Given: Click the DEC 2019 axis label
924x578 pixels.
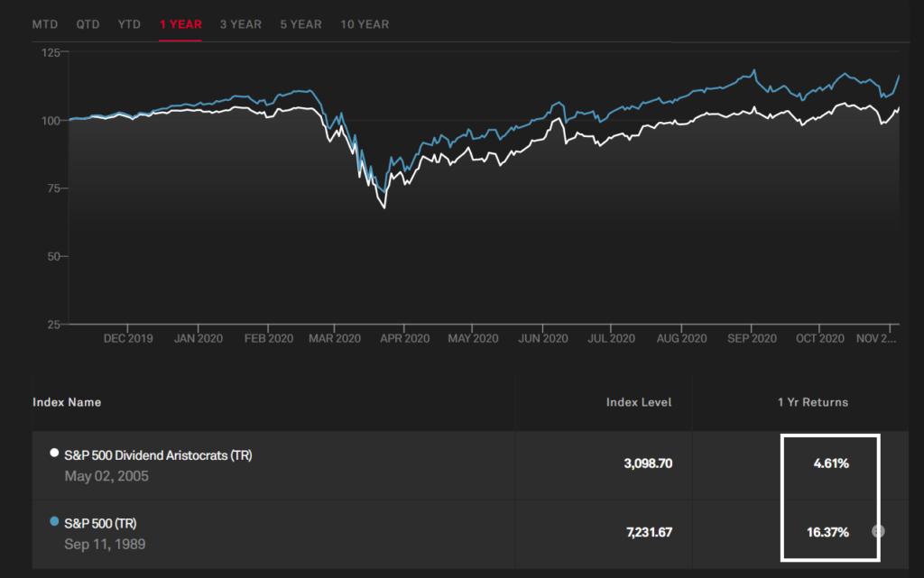Looking at the screenshot, I should point(128,339).
